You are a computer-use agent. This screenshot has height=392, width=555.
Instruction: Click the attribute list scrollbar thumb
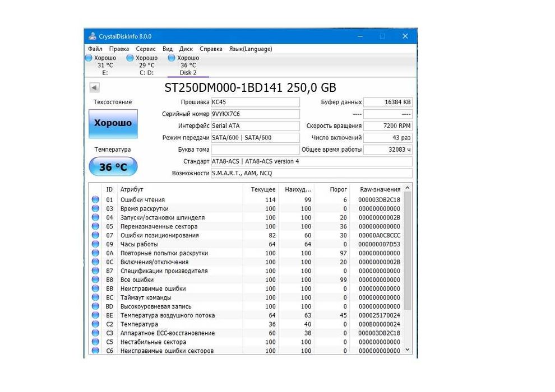pos(408,251)
